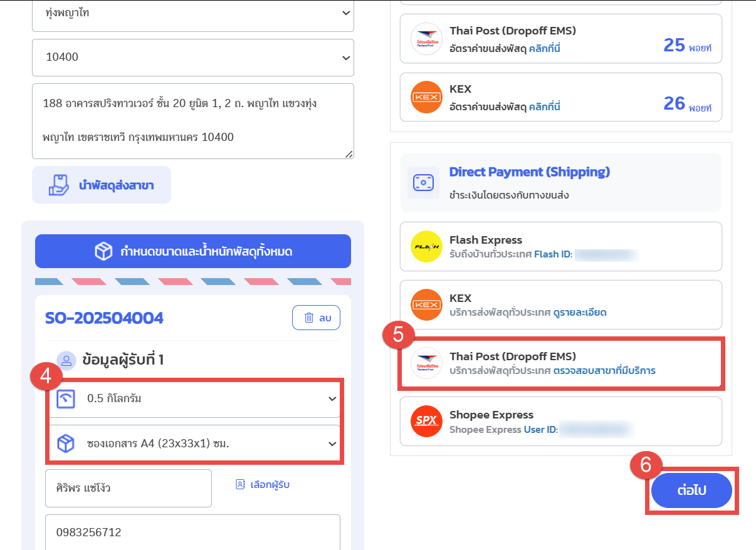Click the ตรวจสอบสาขาที่มีบริการ link
This screenshot has height=550, width=756.
(604, 370)
